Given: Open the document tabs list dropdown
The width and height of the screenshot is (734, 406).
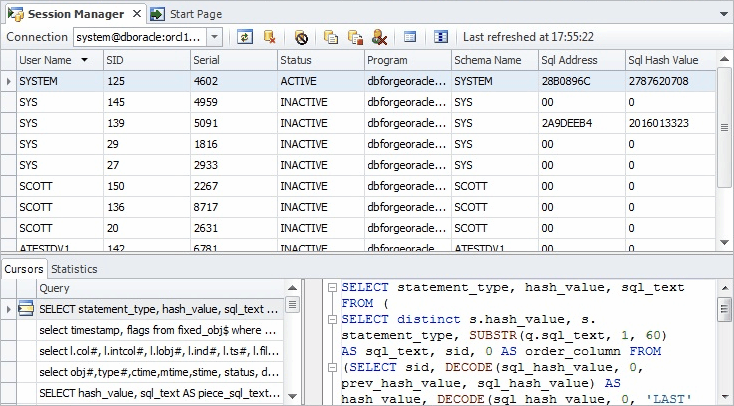Looking at the screenshot, I should pyautogui.click(x=724, y=14).
